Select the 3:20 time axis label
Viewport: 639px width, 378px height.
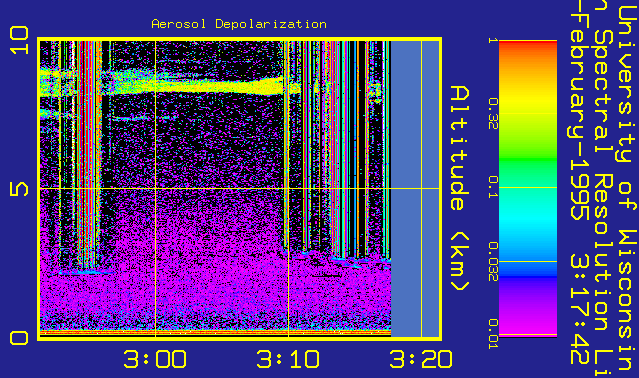click(421, 359)
